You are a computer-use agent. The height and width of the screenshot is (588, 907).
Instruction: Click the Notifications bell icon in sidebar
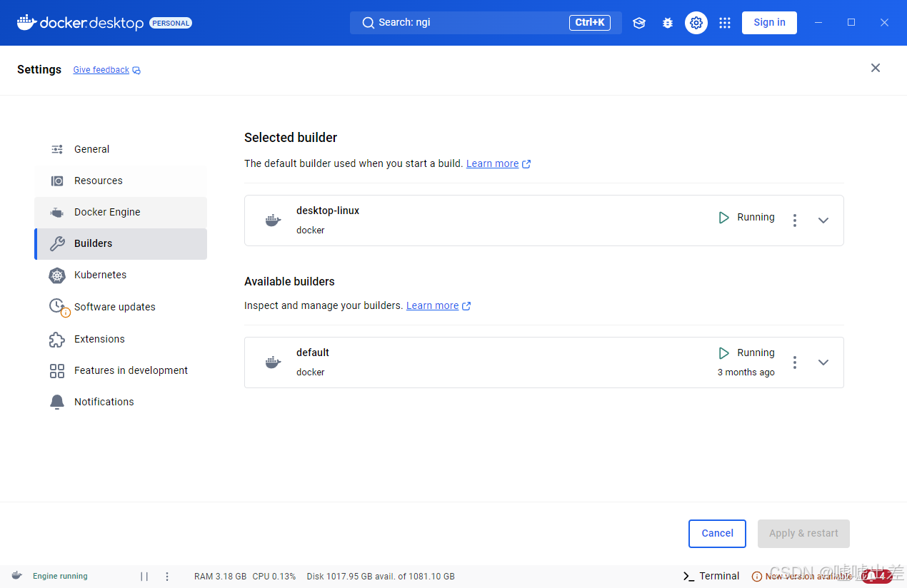[57, 402]
